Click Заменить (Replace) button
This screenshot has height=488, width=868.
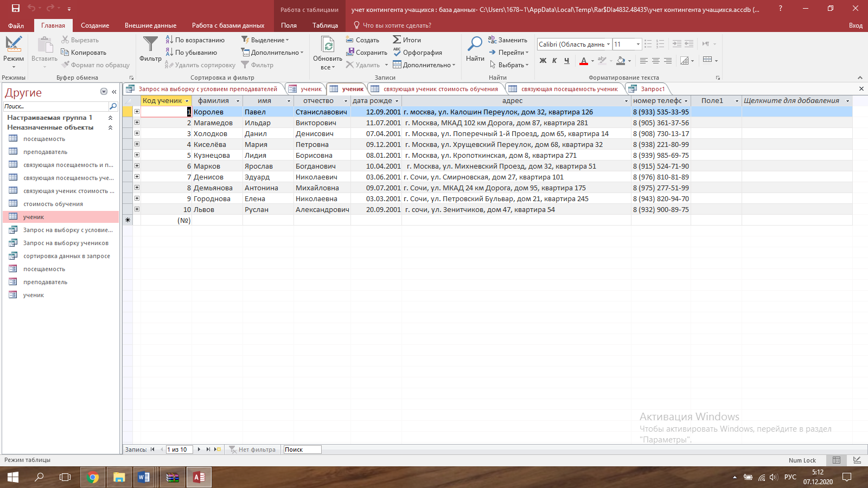(x=508, y=40)
